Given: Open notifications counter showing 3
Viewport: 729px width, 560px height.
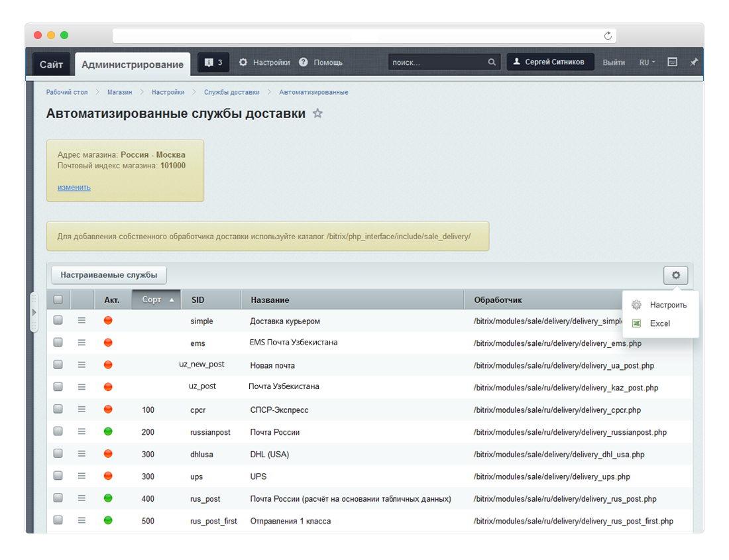Looking at the screenshot, I should point(213,63).
